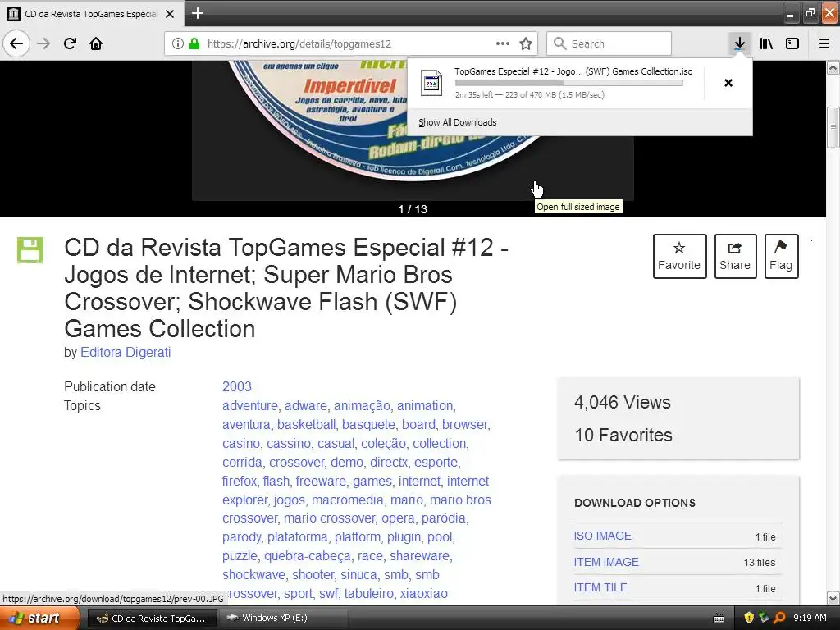Open the Editora Digerati creator link
Screen dimensions: 840x630
click(x=126, y=353)
